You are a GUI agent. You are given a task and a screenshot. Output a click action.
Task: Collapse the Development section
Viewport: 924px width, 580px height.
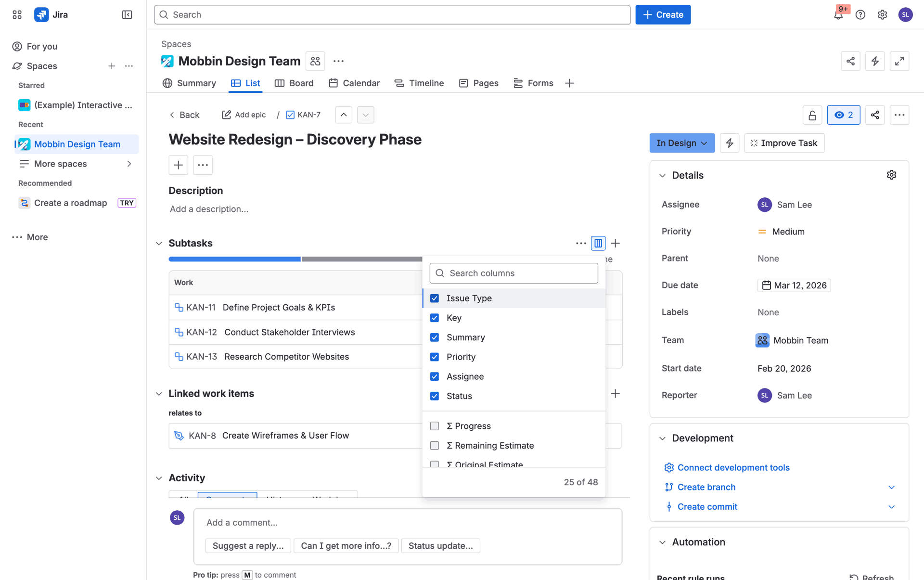tap(662, 438)
